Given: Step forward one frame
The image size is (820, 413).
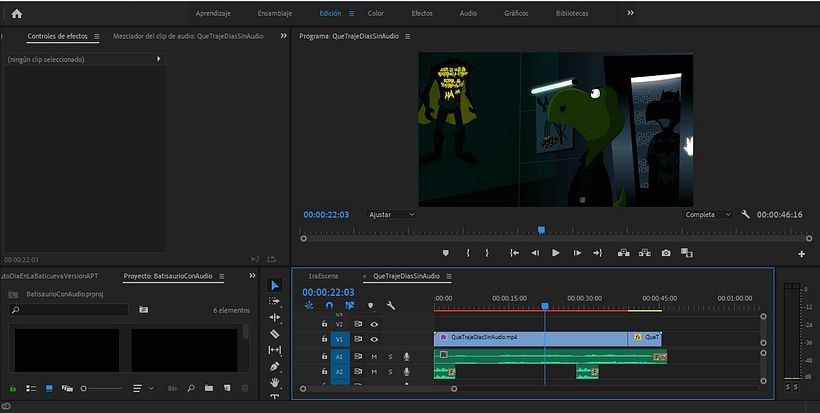Looking at the screenshot, I should coord(577,253).
